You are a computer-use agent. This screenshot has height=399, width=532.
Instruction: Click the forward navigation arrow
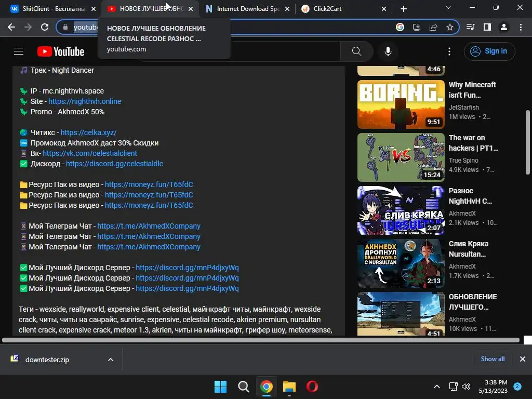tap(28, 27)
